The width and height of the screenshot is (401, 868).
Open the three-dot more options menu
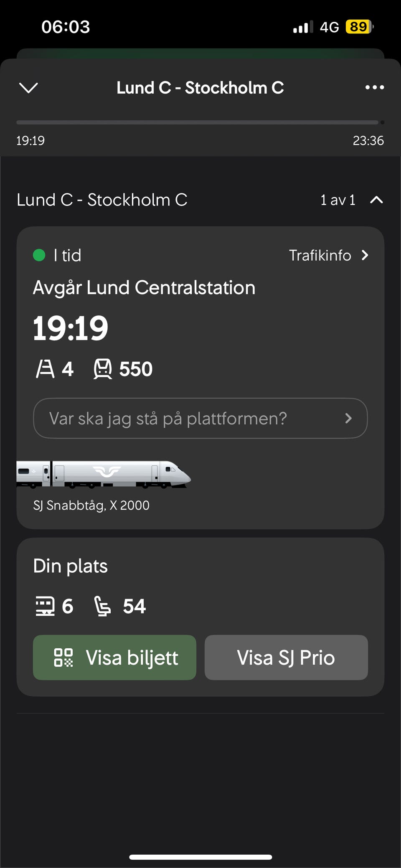pyautogui.click(x=374, y=88)
